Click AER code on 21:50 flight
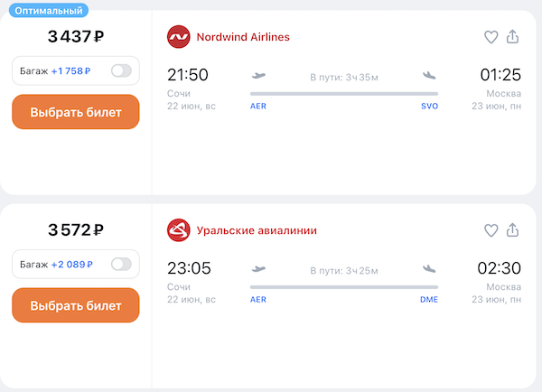 [258, 106]
